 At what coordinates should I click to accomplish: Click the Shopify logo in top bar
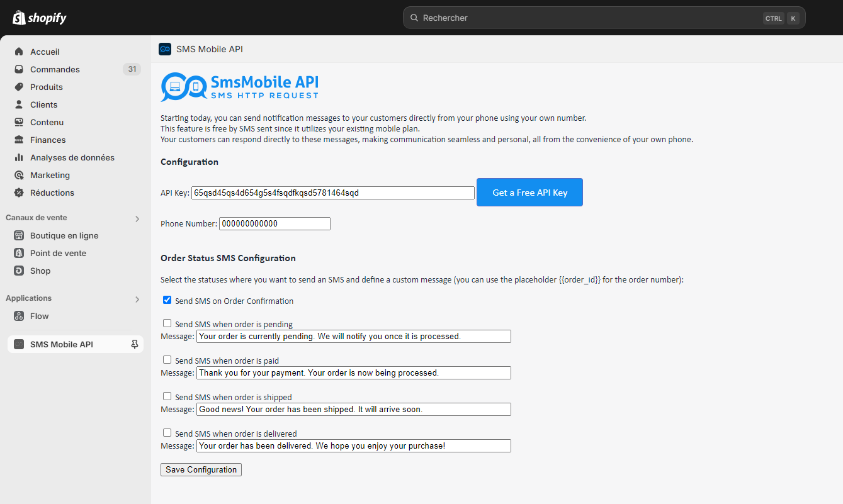[x=40, y=18]
